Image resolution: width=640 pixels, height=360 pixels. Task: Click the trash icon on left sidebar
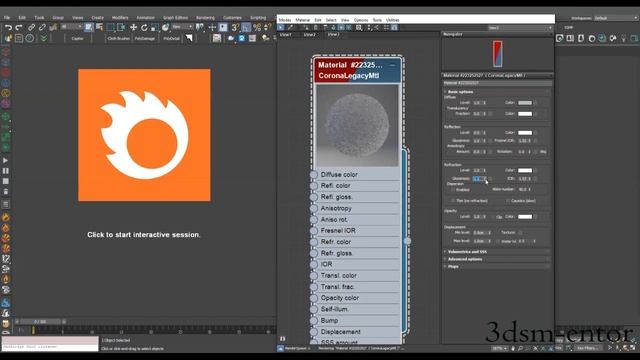pyautogui.click(x=5, y=191)
